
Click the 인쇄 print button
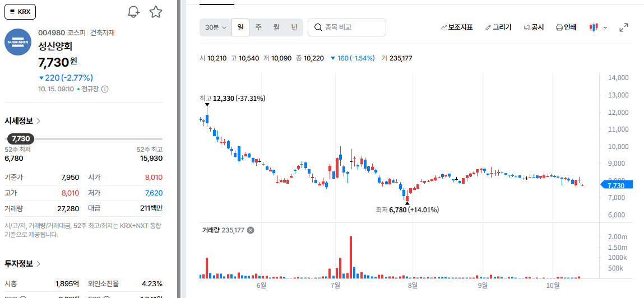(x=566, y=27)
